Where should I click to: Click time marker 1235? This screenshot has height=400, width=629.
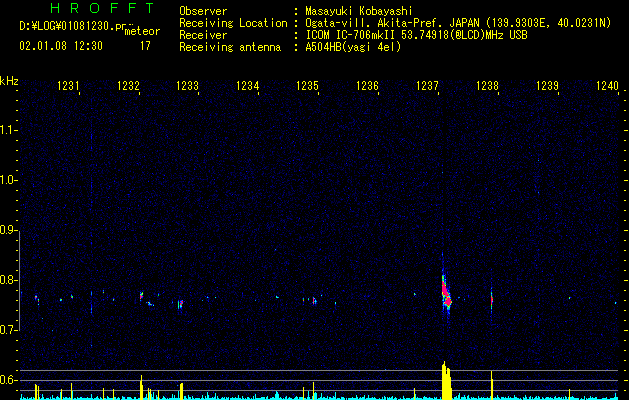point(307,85)
